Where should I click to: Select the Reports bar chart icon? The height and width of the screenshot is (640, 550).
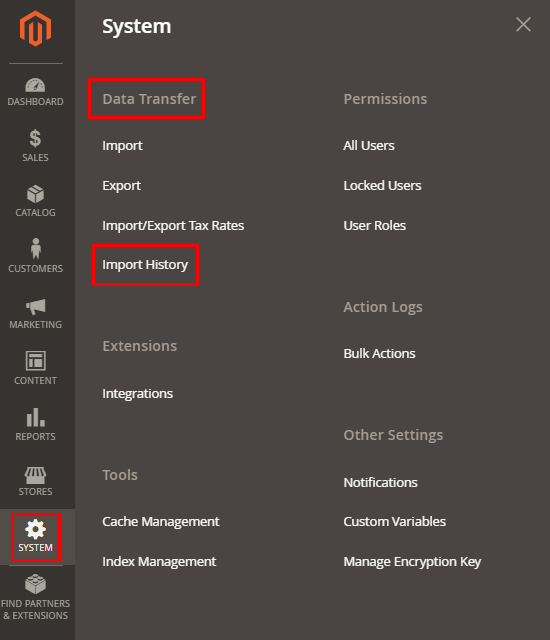[x=35, y=417]
